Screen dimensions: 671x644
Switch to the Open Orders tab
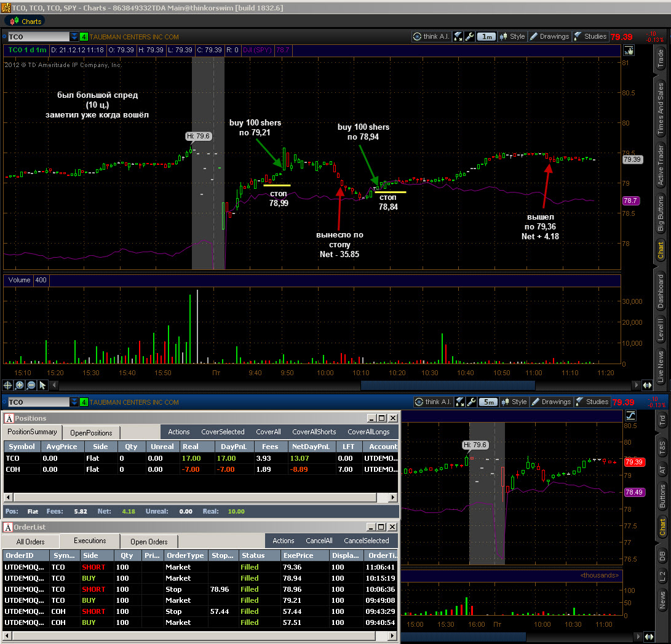[149, 542]
